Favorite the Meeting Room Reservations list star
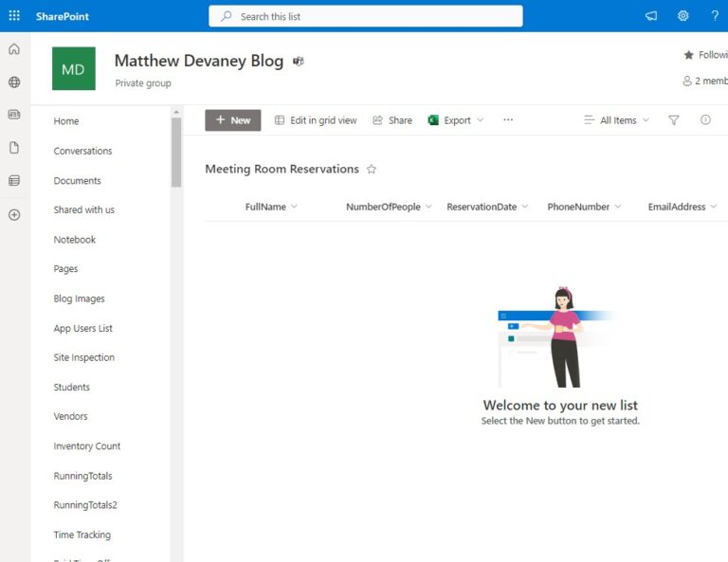728x562 pixels. point(372,170)
